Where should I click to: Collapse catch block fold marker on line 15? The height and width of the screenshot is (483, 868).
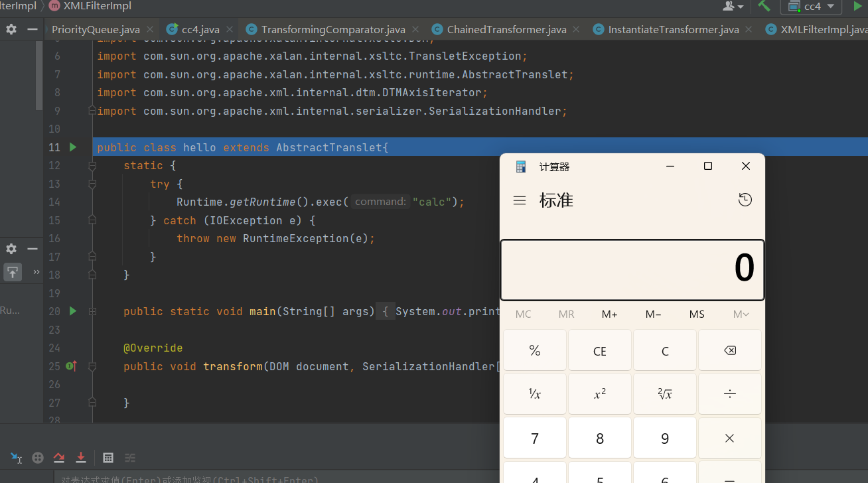[93, 220]
